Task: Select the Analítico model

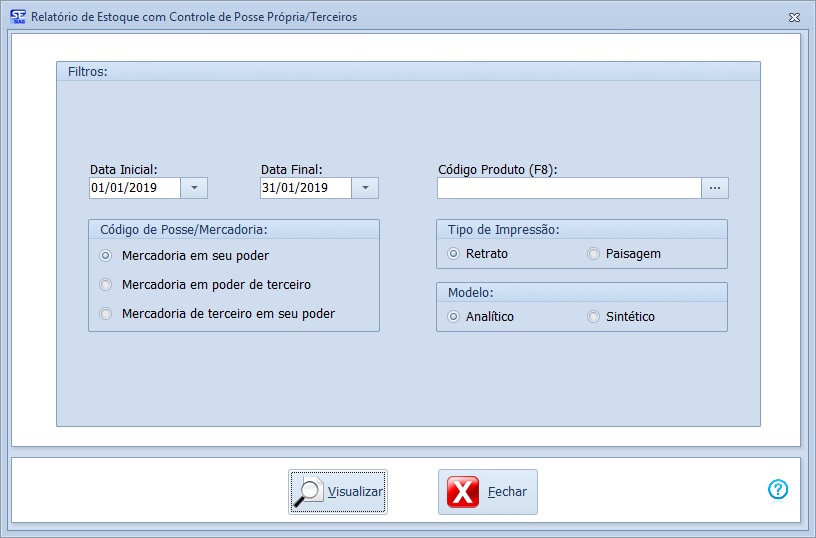Action: [454, 317]
